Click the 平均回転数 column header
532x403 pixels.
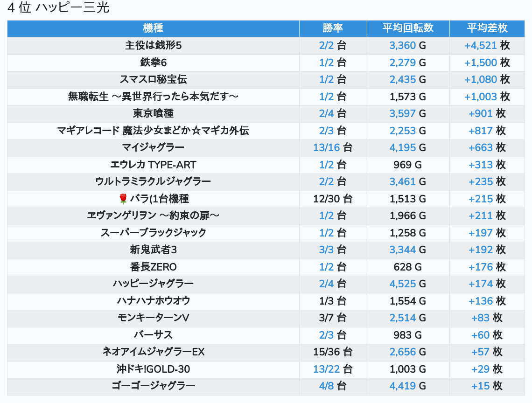pyautogui.click(x=408, y=28)
